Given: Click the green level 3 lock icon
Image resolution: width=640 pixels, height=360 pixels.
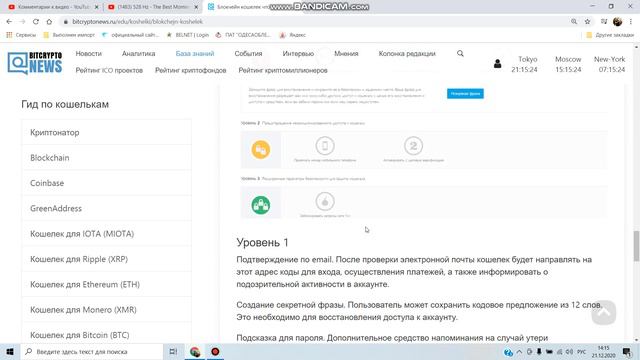Looking at the screenshot, I should (261, 205).
